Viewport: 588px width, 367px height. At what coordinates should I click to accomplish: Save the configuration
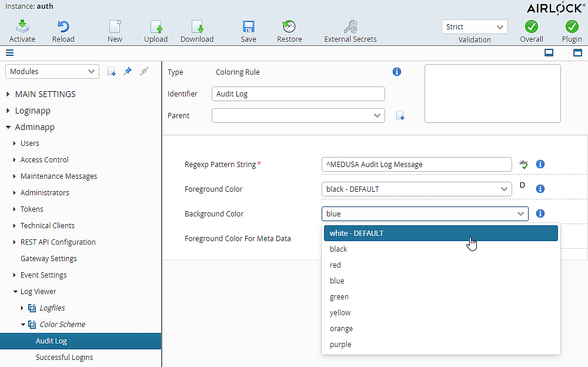[x=248, y=26]
